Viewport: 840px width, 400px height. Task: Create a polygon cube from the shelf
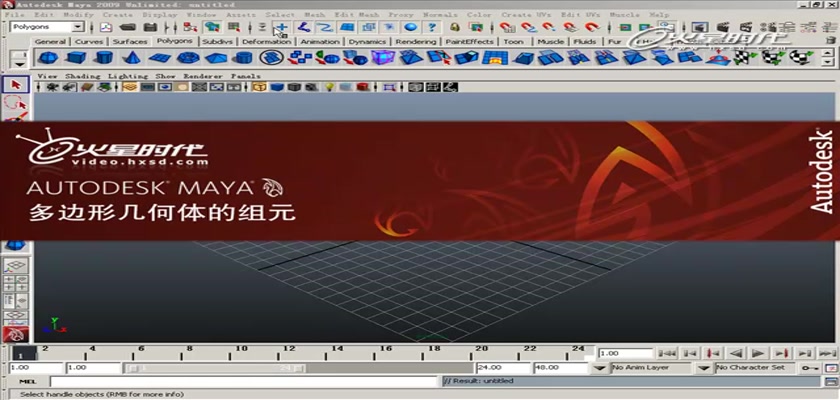point(76,57)
